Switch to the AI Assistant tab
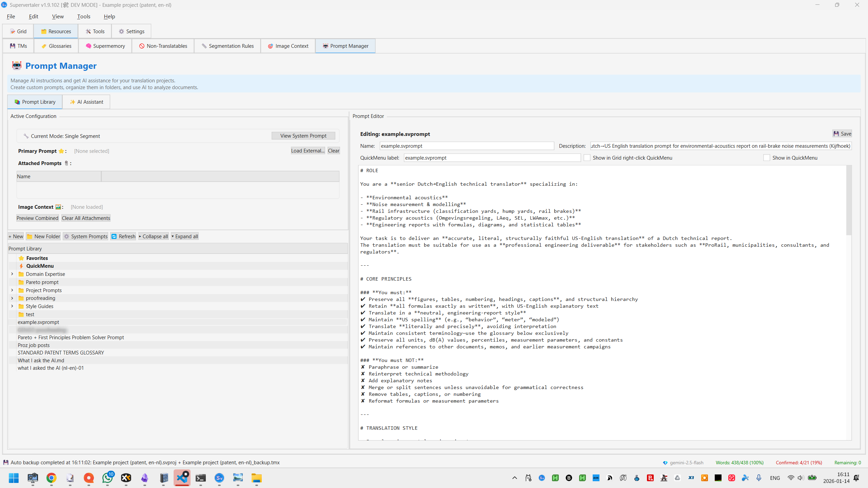The image size is (868, 488). pyautogui.click(x=86, y=102)
